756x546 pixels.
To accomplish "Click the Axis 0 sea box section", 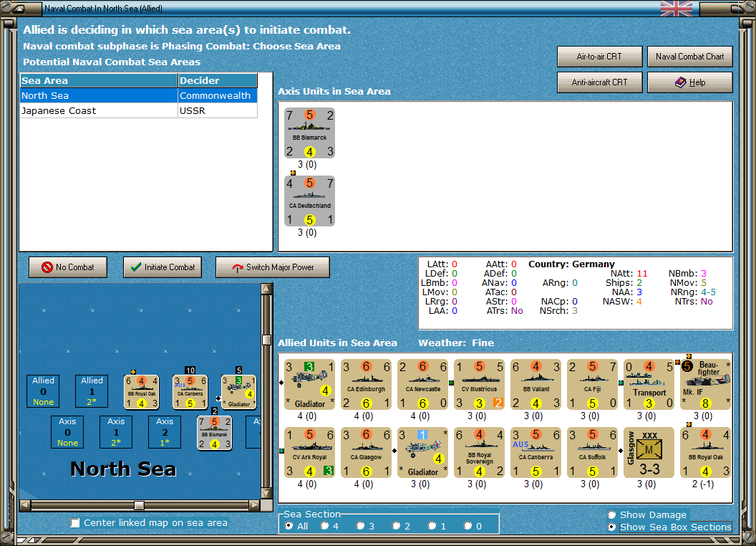I will tap(67, 432).
